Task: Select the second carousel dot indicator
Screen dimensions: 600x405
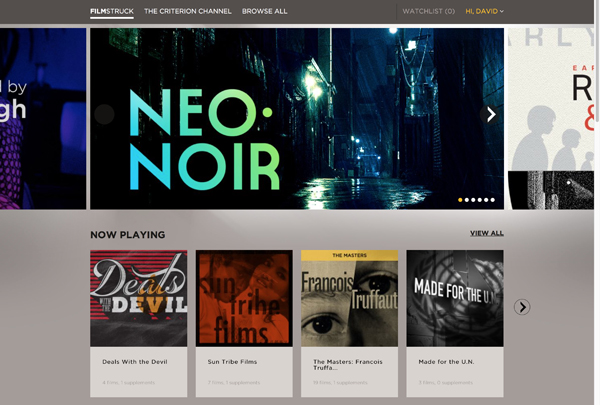Action: [x=467, y=200]
